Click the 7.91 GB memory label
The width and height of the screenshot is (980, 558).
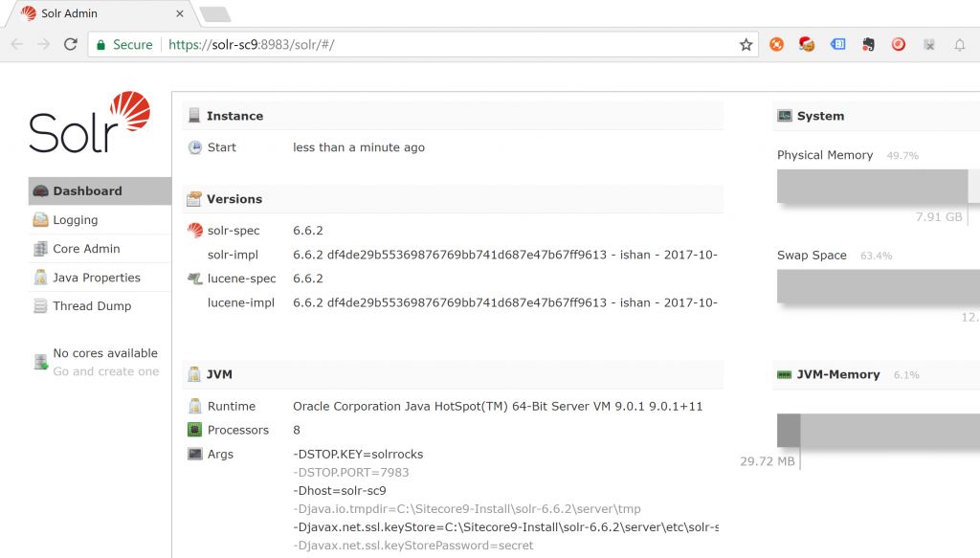coord(939,217)
